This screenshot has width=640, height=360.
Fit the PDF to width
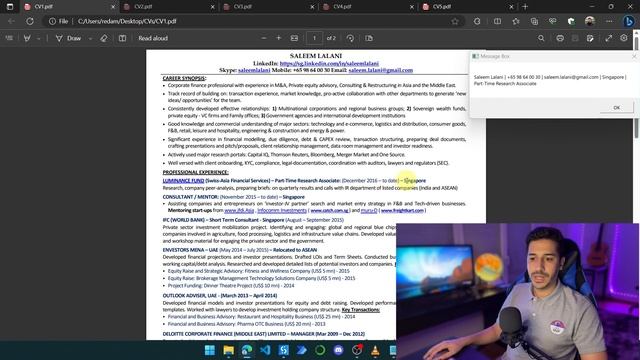(x=294, y=38)
